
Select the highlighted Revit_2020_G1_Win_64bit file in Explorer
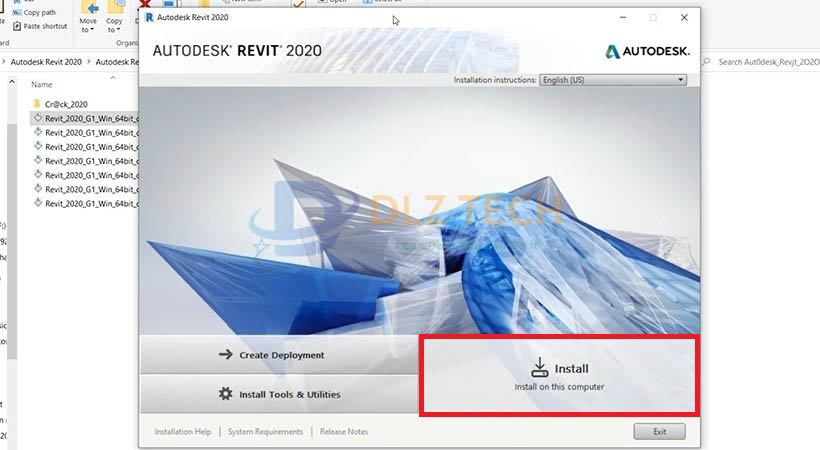point(85,118)
